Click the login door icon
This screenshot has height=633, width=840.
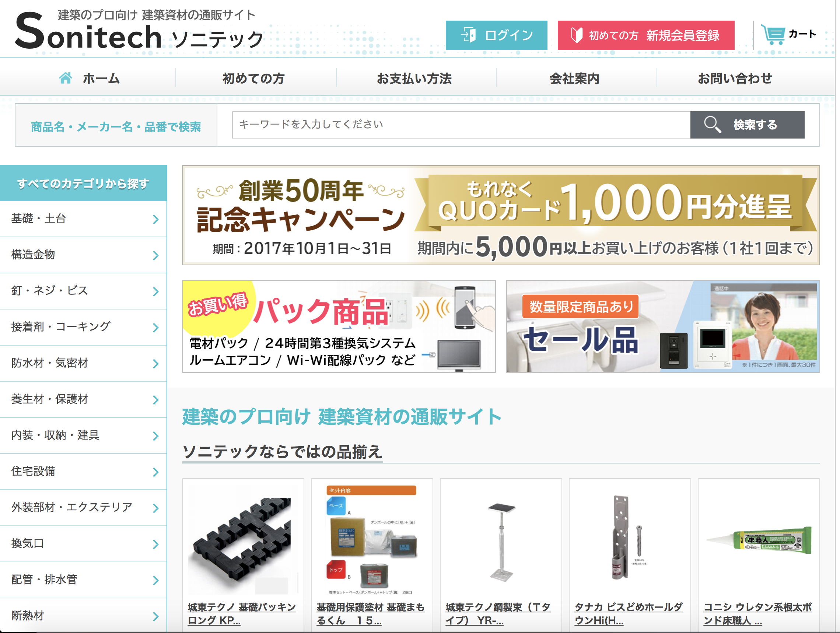(468, 35)
